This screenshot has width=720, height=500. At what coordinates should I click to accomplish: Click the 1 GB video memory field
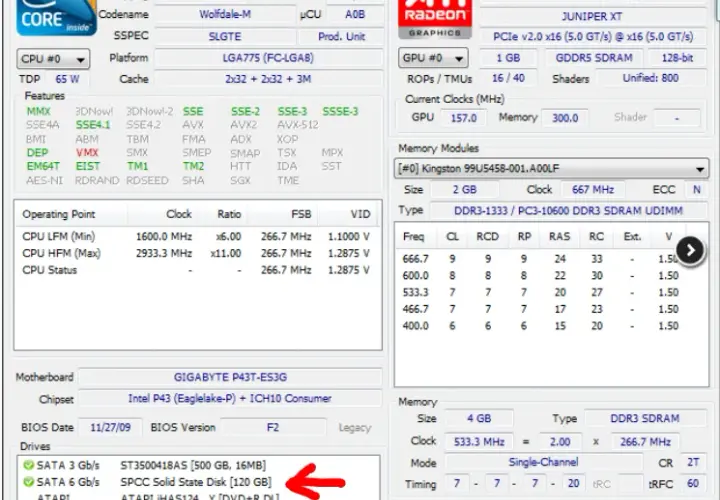coord(508,58)
